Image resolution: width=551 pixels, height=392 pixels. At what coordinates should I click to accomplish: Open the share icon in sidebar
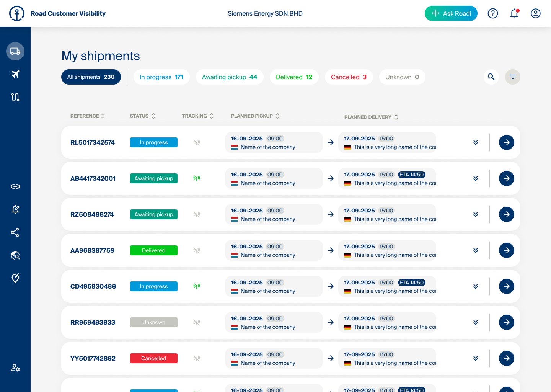tap(15, 232)
